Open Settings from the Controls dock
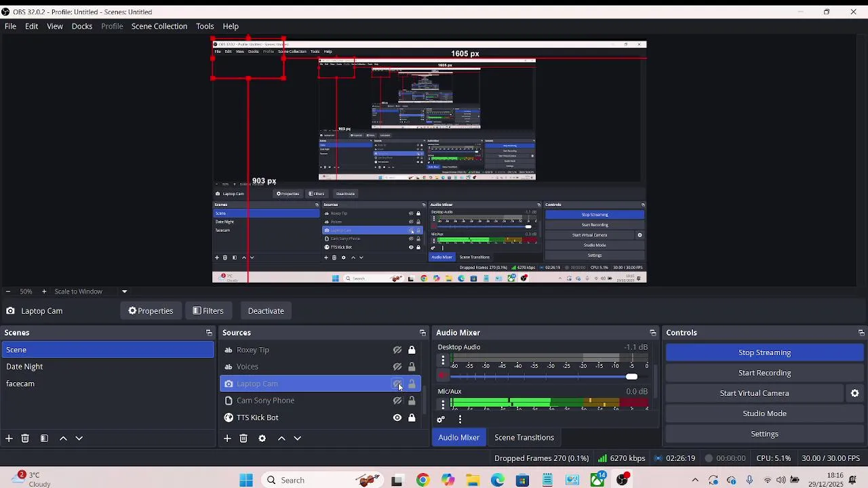Image resolution: width=868 pixels, height=488 pixels. click(x=764, y=434)
